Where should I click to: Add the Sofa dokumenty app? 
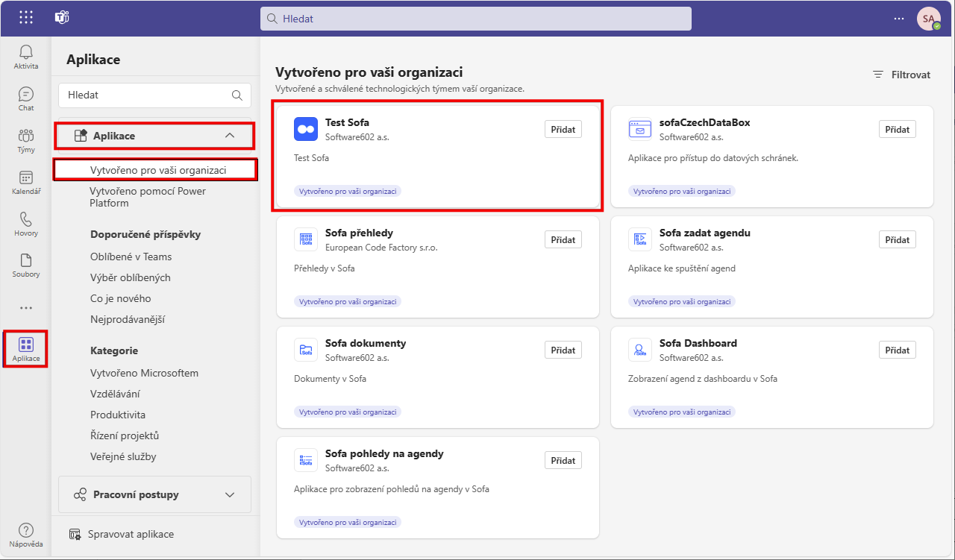[x=563, y=350]
